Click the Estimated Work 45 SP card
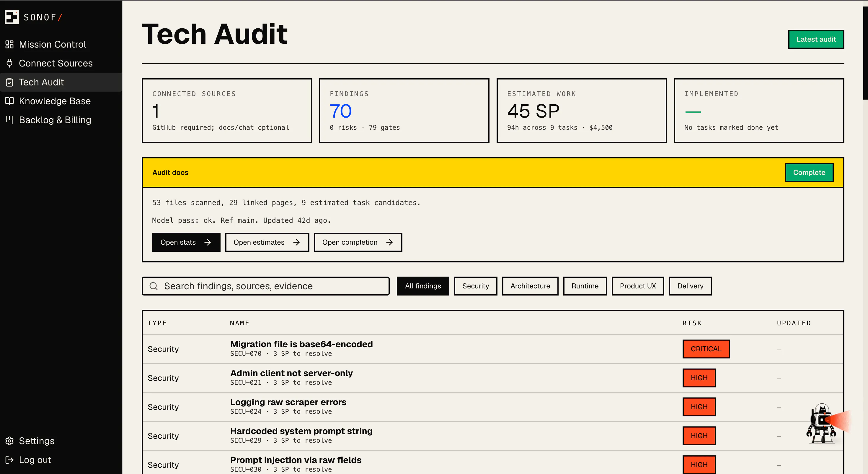Screen dimensions: 868x474 coord(582,111)
